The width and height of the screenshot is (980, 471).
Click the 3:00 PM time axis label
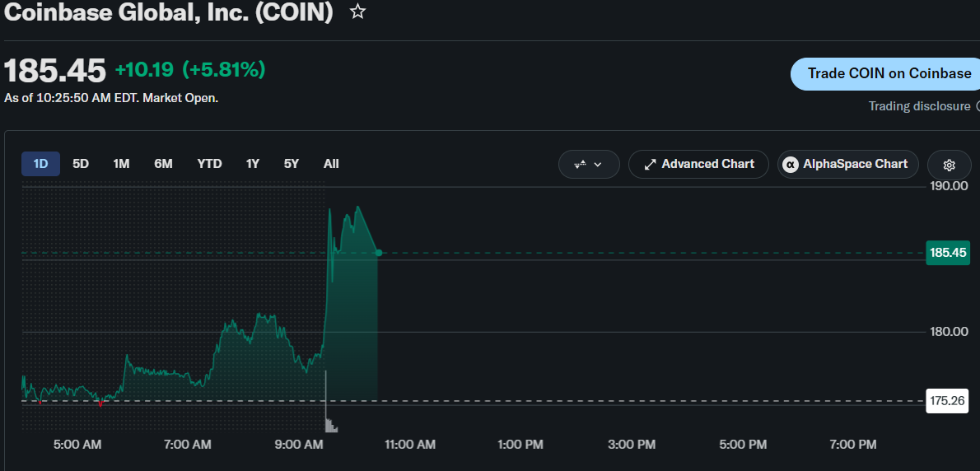pyautogui.click(x=632, y=445)
